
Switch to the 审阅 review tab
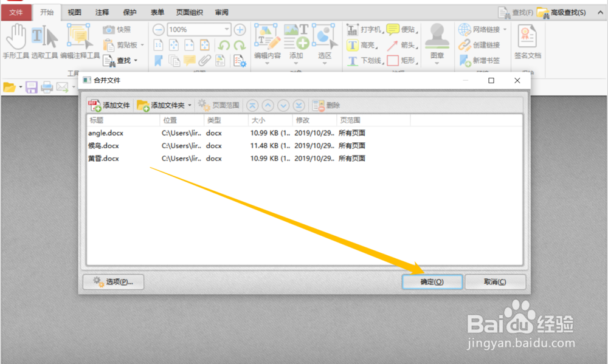point(221,12)
